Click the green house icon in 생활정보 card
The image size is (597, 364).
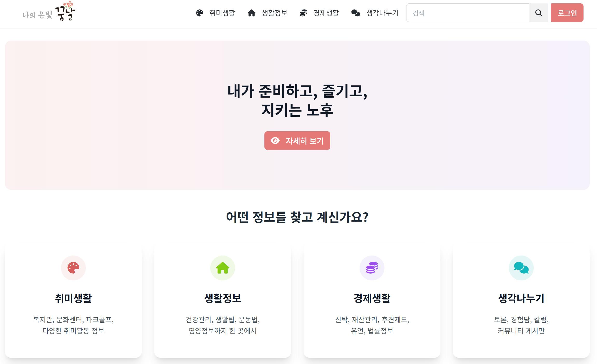click(223, 268)
